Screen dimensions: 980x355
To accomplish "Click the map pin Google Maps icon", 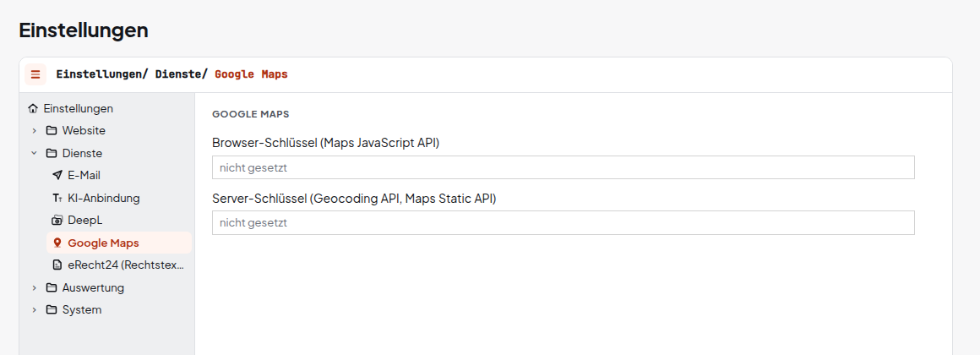I will click(57, 243).
